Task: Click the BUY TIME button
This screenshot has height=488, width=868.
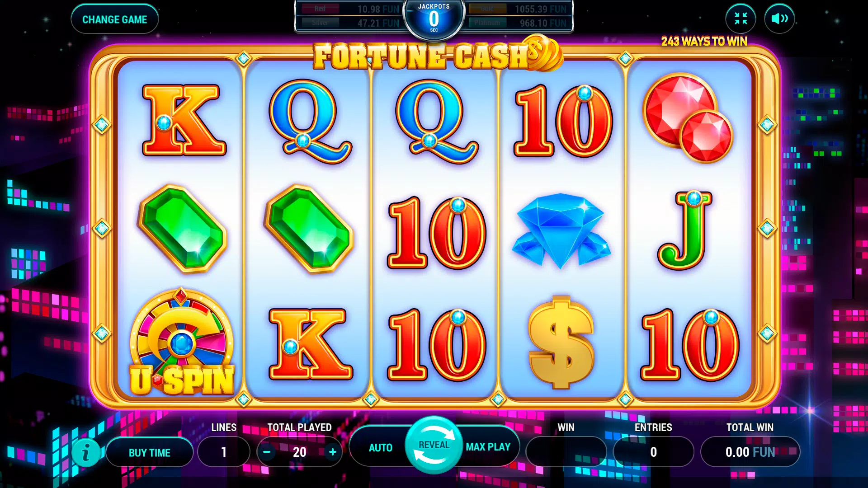Action: [150, 452]
